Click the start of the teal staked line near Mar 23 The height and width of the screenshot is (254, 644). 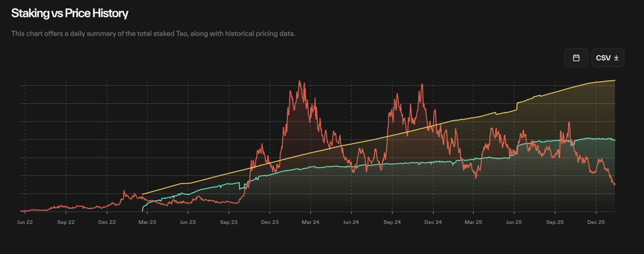click(x=143, y=210)
